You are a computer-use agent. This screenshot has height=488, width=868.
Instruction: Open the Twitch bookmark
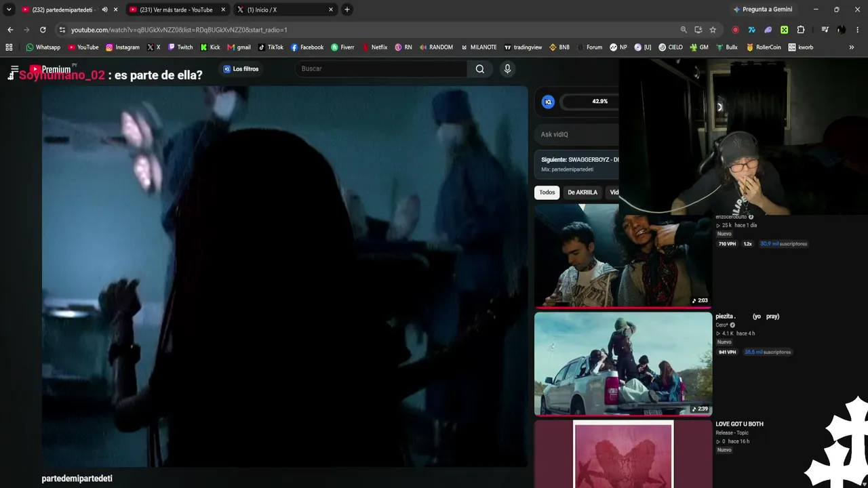point(180,47)
